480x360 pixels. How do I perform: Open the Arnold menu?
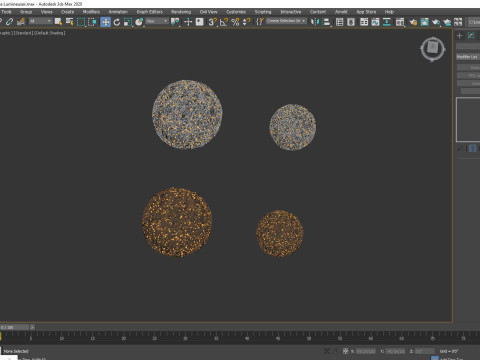pyautogui.click(x=341, y=12)
